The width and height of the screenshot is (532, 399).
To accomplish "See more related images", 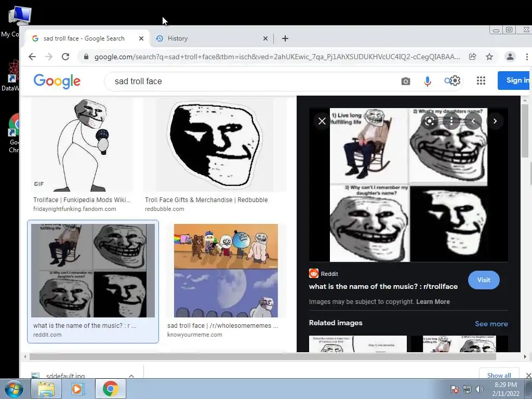I will coord(491,324).
